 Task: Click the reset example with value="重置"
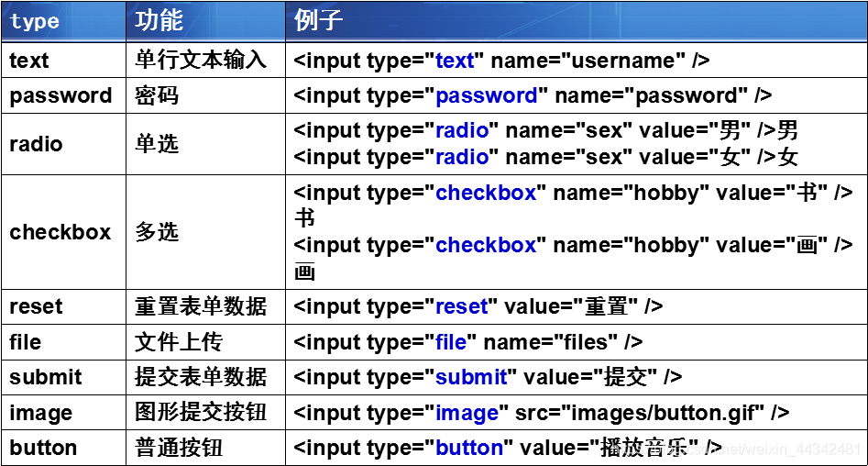pos(478,306)
